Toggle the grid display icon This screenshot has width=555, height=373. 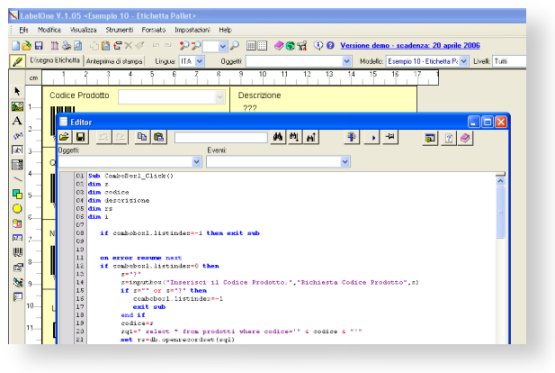point(251,46)
